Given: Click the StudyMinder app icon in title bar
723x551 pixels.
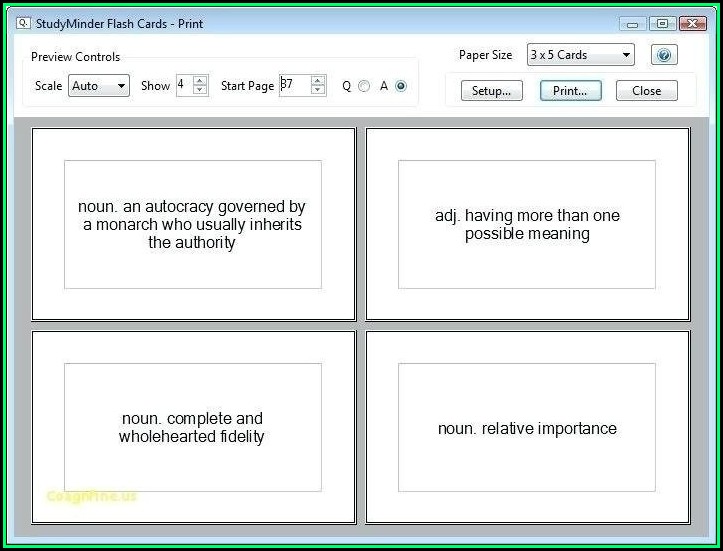Looking at the screenshot, I should (x=23, y=23).
